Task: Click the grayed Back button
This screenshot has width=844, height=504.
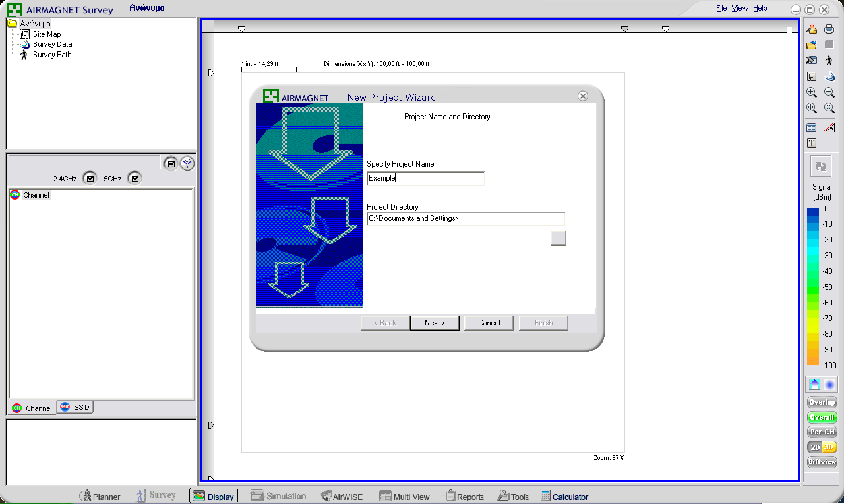Action: click(x=385, y=323)
